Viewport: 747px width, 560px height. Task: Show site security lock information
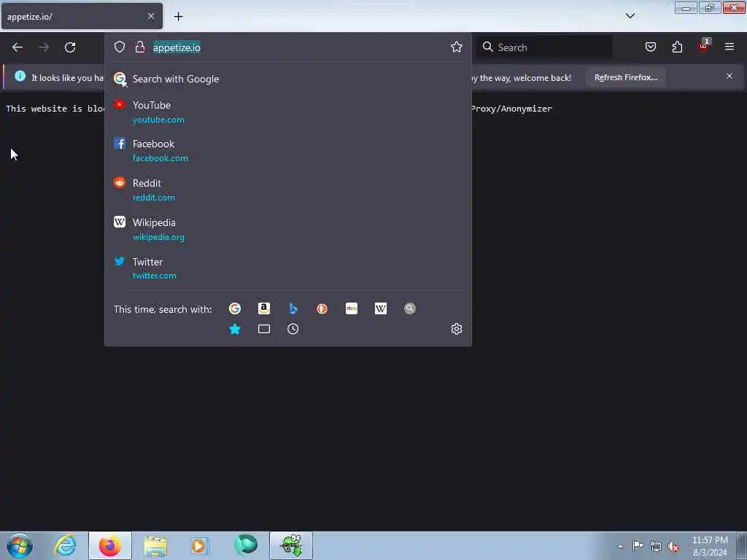point(139,47)
